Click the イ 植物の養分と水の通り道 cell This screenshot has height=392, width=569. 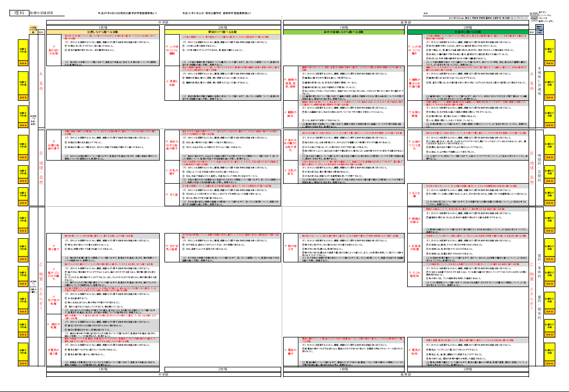tap(415, 83)
